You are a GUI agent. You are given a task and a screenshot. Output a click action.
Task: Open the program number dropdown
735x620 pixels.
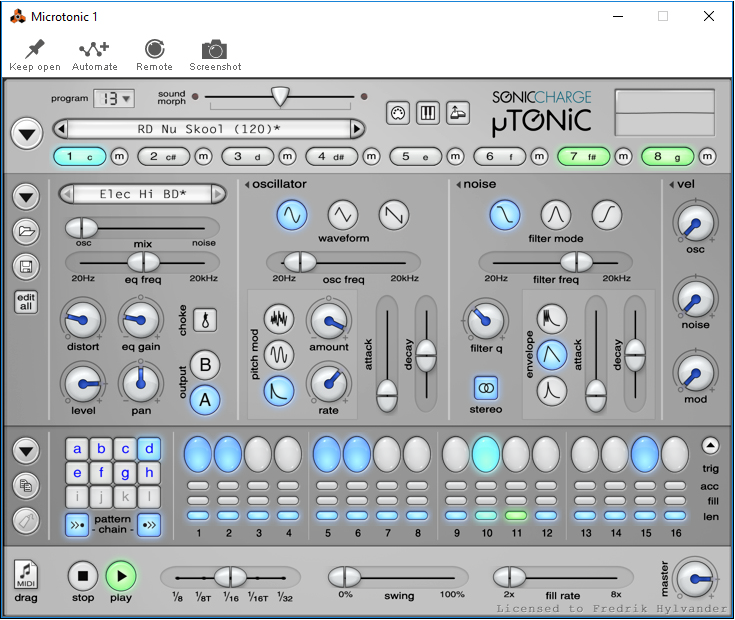coord(113,98)
